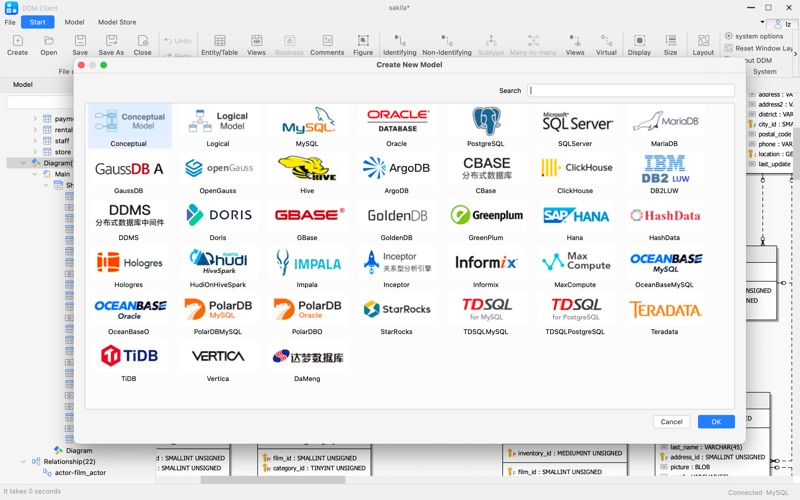Expand the staff tree node

pyautogui.click(x=35, y=141)
